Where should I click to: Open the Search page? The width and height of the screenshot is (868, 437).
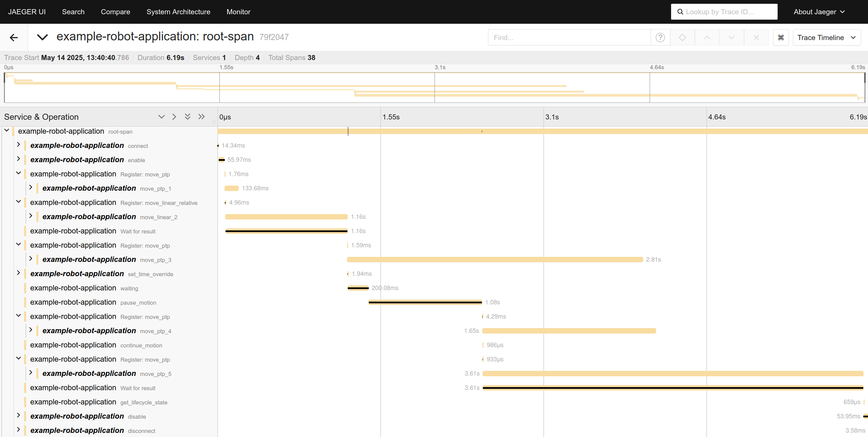click(x=73, y=12)
